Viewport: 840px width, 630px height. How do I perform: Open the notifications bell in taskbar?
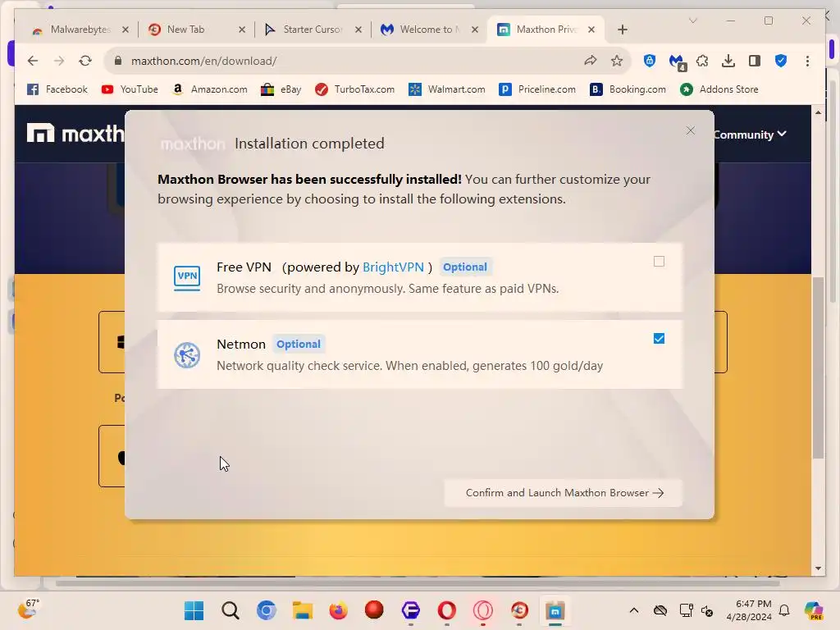784,610
